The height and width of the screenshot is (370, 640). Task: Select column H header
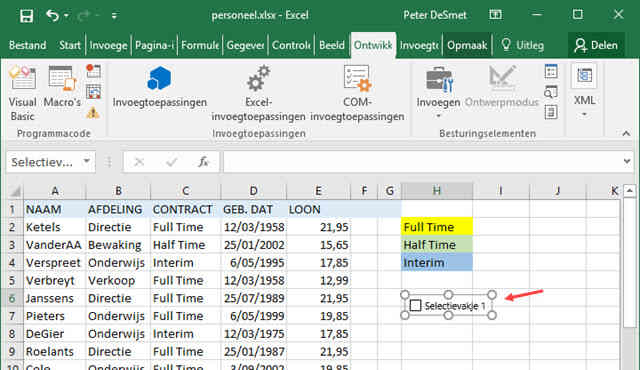[x=437, y=191]
